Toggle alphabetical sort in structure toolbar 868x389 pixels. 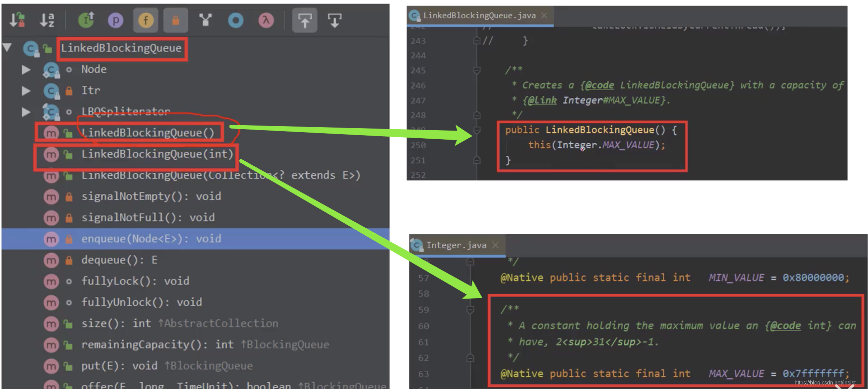pos(47,20)
